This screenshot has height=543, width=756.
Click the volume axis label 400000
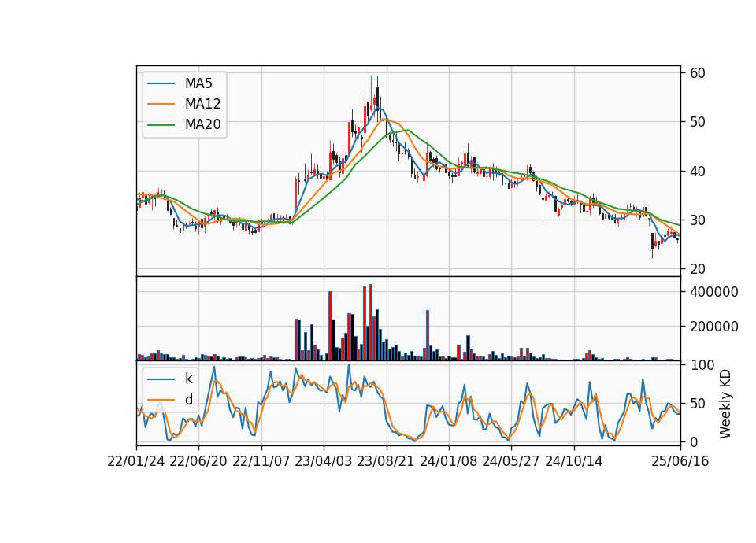[x=714, y=292]
